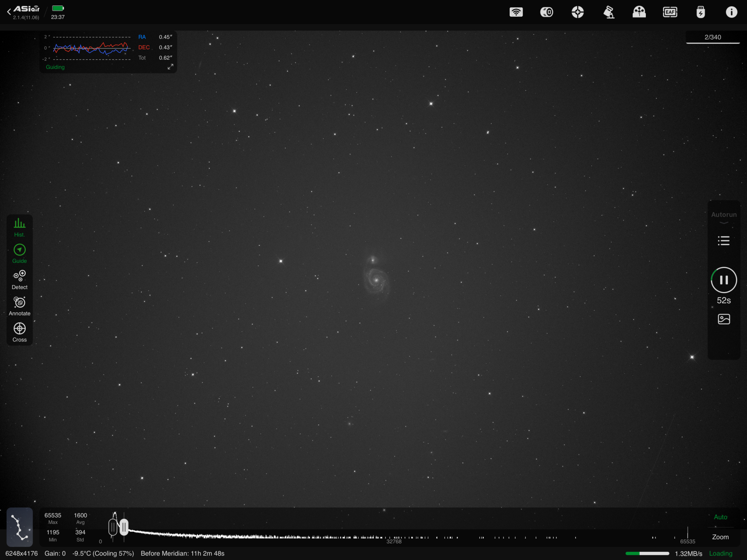Image resolution: width=747 pixels, height=560 pixels.
Task: Pause the running exposure sequence
Action: click(724, 280)
